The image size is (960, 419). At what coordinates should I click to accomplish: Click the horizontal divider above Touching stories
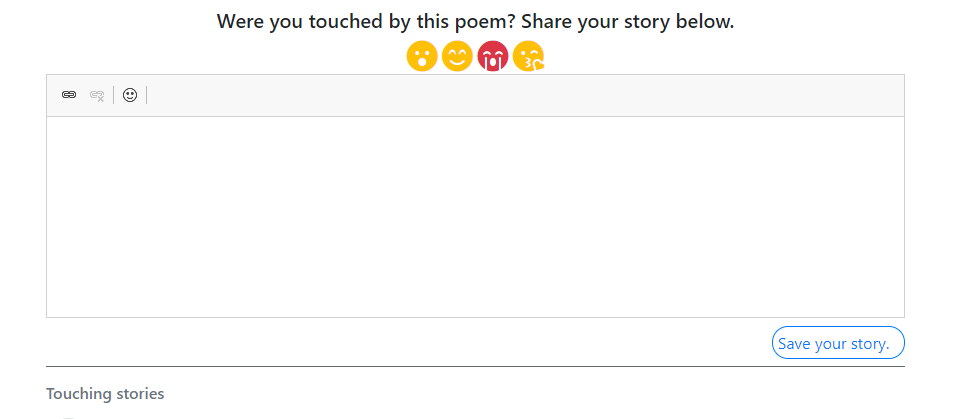pyautogui.click(x=475, y=367)
